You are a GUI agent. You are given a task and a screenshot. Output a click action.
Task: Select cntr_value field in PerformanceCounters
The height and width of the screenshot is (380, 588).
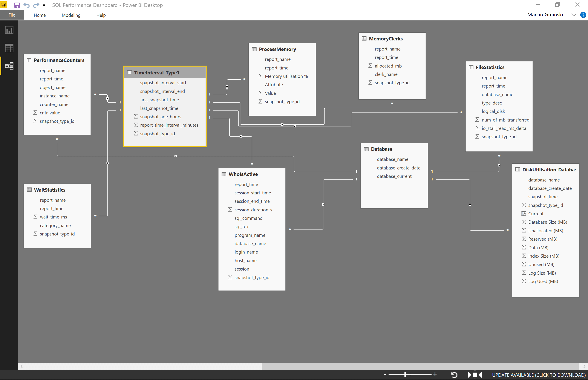click(50, 113)
